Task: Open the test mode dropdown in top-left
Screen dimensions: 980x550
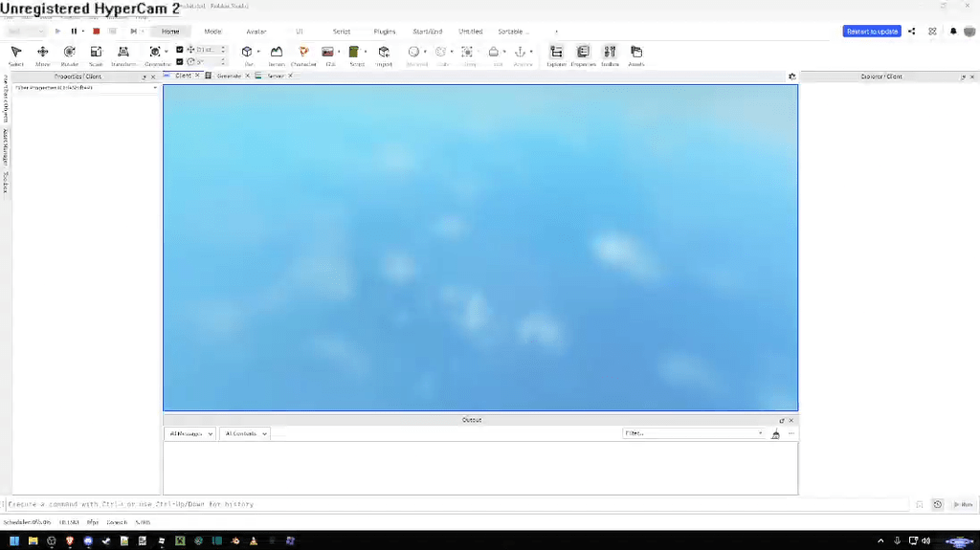Action: coord(25,32)
